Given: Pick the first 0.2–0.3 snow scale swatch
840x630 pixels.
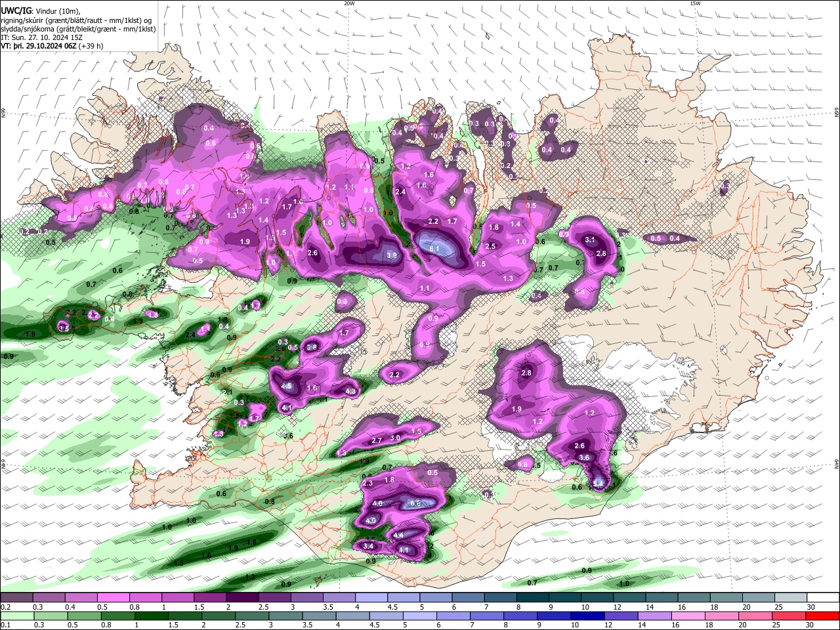Looking at the screenshot, I should coord(17,598).
